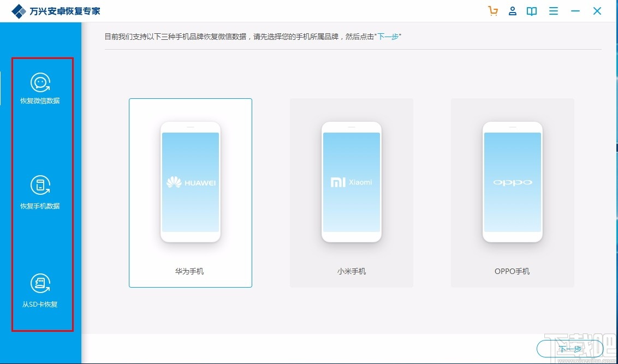Open the shopping cart purchase icon
This screenshot has width=618, height=364.
[493, 11]
